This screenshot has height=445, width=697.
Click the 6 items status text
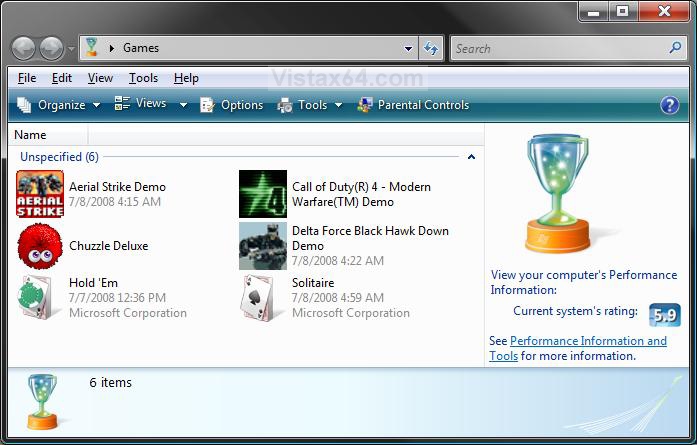(x=111, y=382)
